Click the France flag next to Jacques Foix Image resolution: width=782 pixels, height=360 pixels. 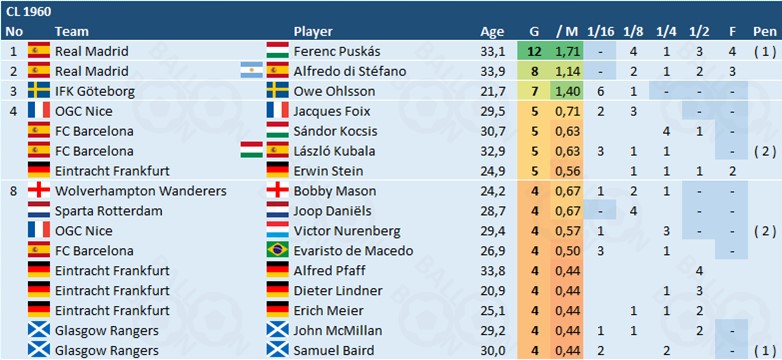point(278,111)
